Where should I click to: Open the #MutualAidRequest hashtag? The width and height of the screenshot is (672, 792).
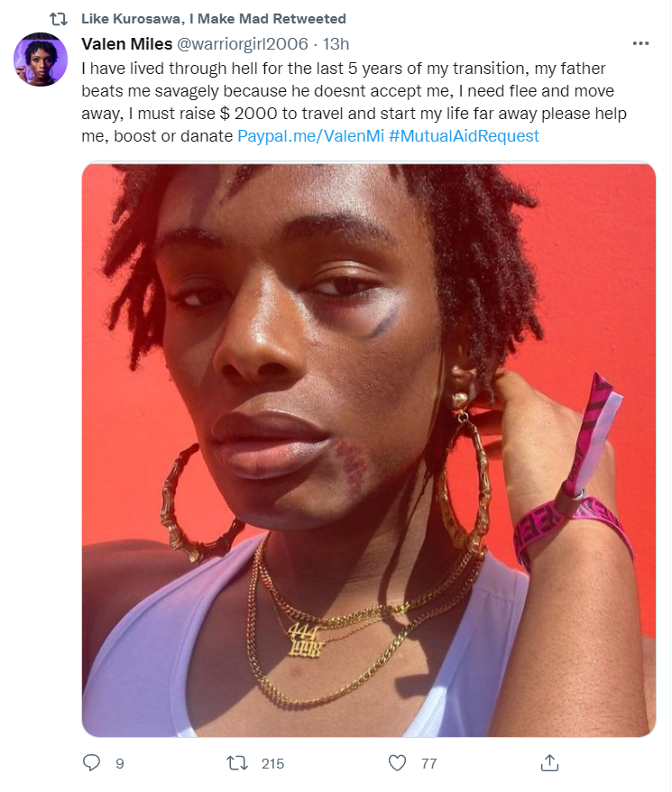[x=464, y=136]
